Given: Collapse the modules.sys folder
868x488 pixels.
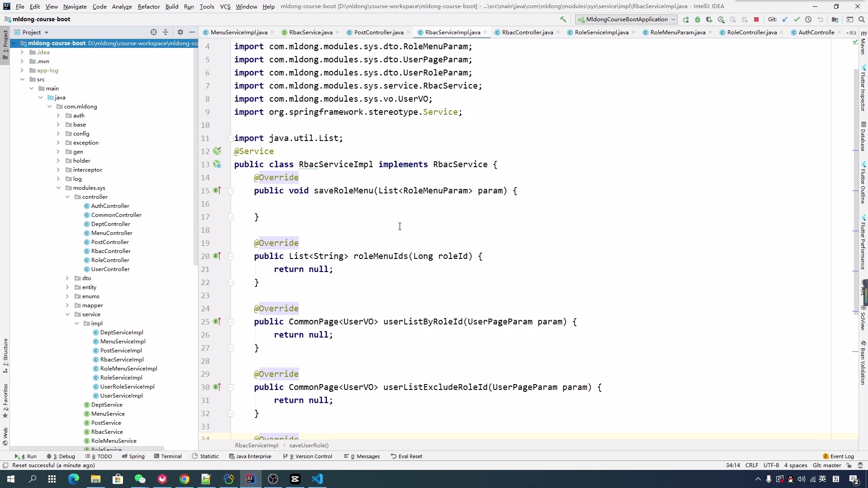Looking at the screenshot, I should tap(58, 188).
